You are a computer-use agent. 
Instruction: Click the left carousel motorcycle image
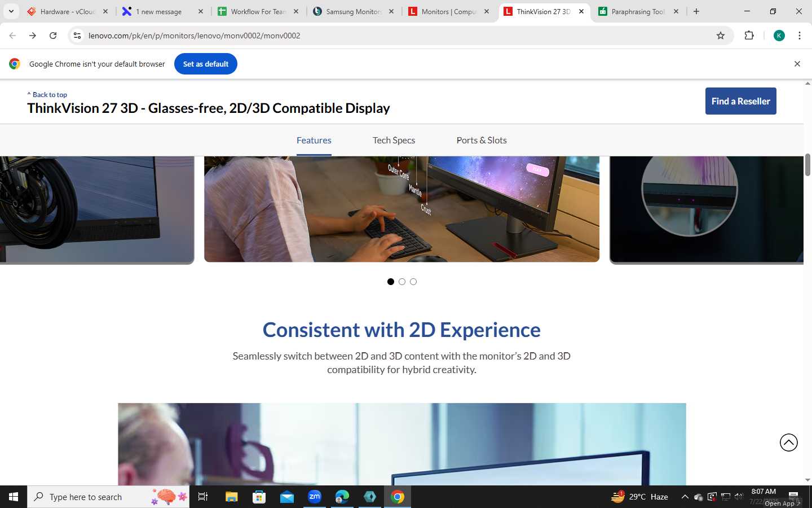tap(97, 209)
